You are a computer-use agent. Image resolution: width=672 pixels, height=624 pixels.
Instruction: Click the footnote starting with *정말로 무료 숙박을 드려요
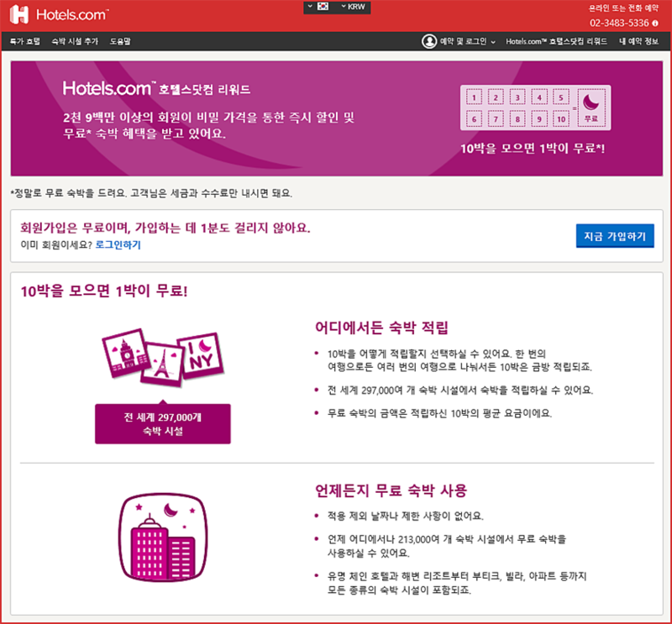151,193
